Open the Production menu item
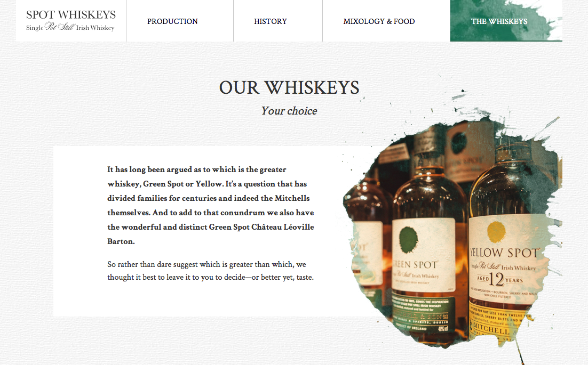This screenshot has height=365, width=588. tap(172, 21)
